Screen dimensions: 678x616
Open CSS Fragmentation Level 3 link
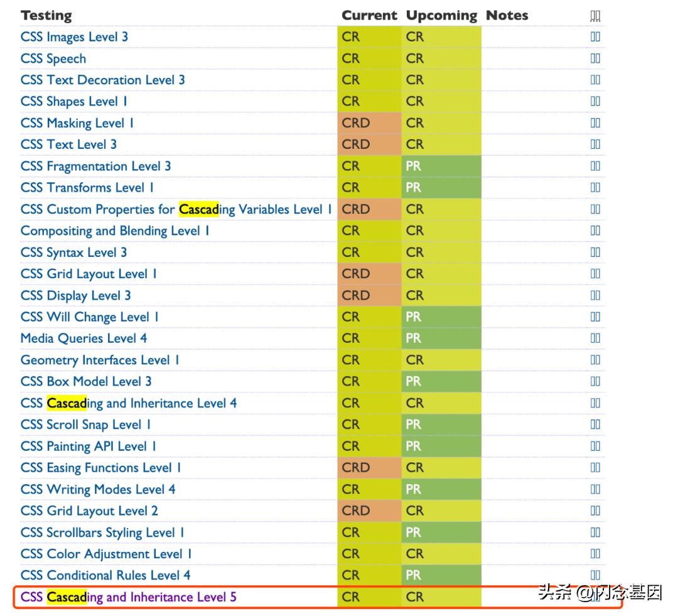coord(96,166)
